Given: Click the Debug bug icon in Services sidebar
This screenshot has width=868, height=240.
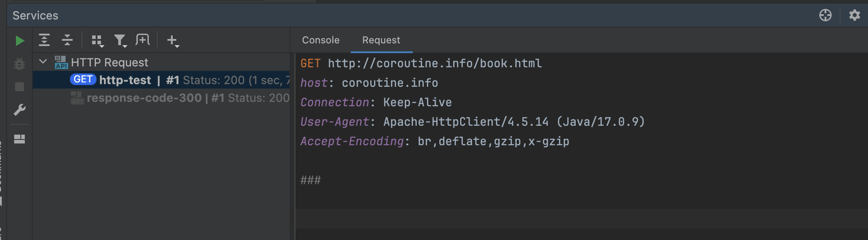Looking at the screenshot, I should pos(19,64).
